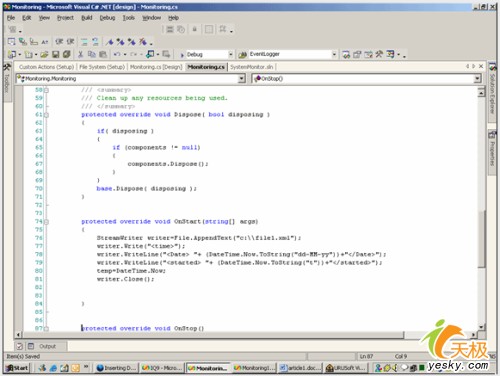
Task: Open the Debug menu
Action: (x=107, y=18)
